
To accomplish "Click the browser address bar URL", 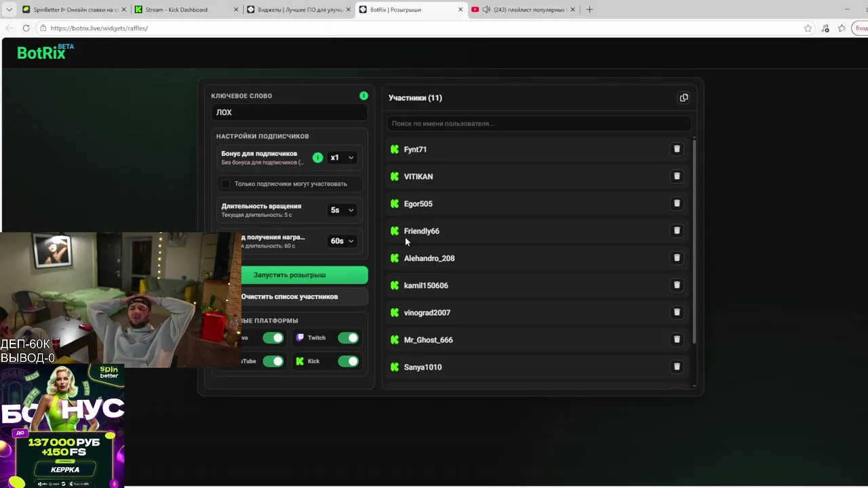I will click(x=99, y=28).
